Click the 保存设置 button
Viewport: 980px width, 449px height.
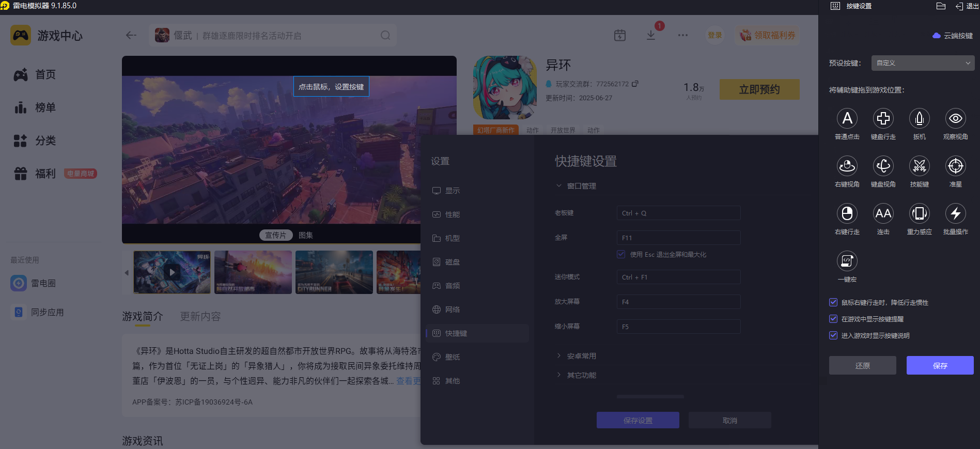pos(638,420)
